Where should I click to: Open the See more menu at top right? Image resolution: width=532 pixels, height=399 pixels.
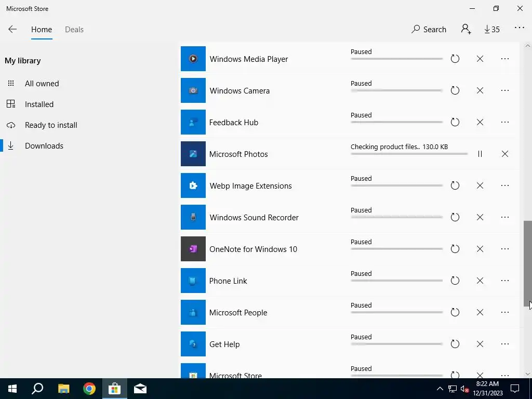pyautogui.click(x=520, y=28)
